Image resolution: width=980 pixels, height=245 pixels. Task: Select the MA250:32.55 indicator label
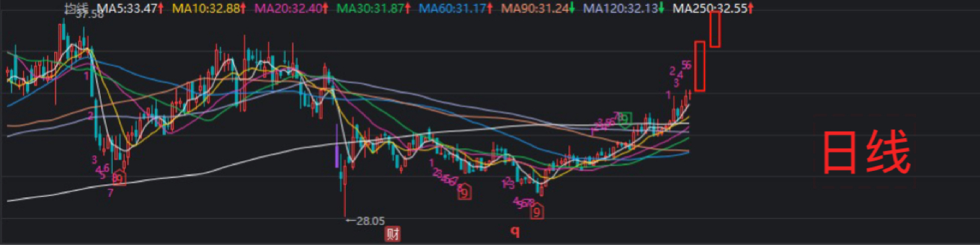click(x=713, y=9)
